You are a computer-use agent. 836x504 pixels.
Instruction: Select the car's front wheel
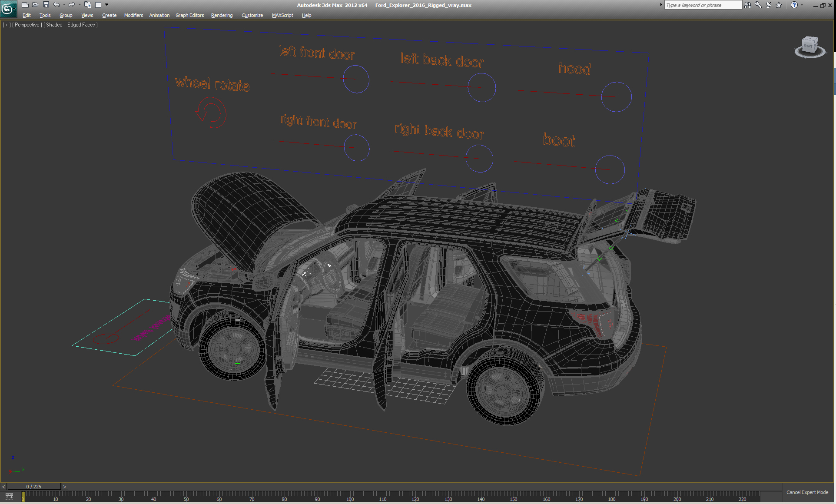pyautogui.click(x=232, y=346)
